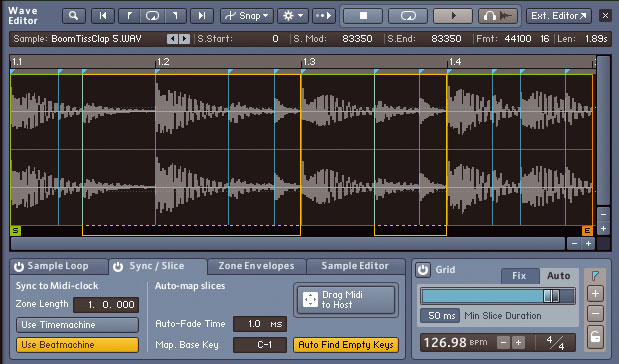This screenshot has width=619, height=364.
Task: Select the Auto grid mode tab
Action: coord(559,276)
